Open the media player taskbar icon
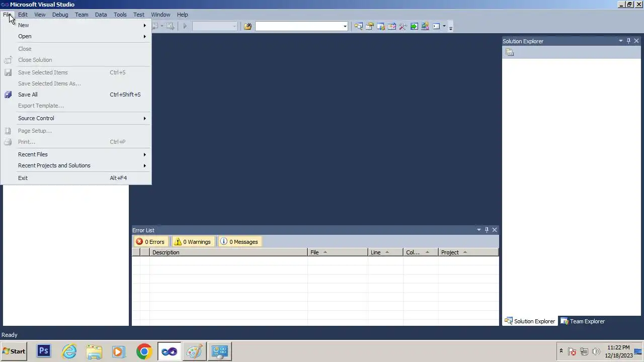This screenshot has width=644, height=362. (x=119, y=351)
